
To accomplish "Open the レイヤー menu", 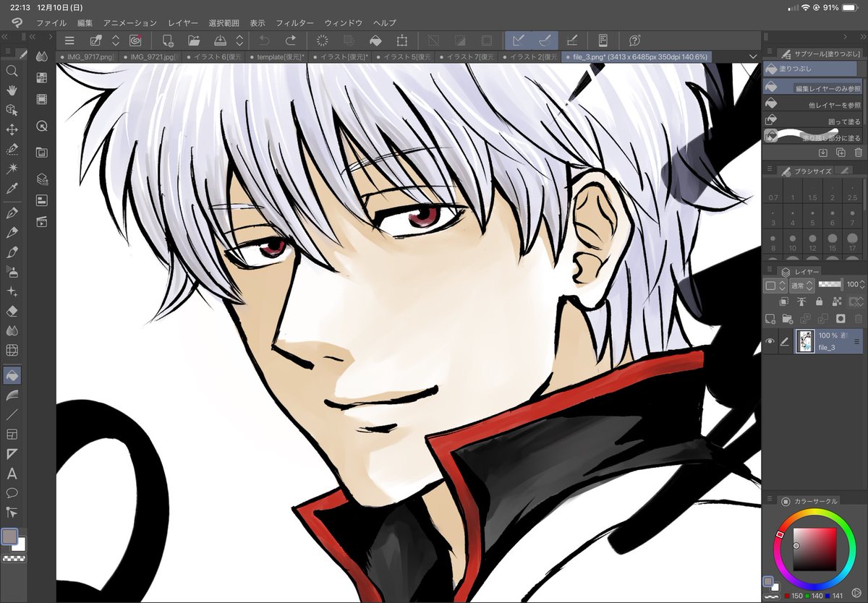I will [x=183, y=23].
